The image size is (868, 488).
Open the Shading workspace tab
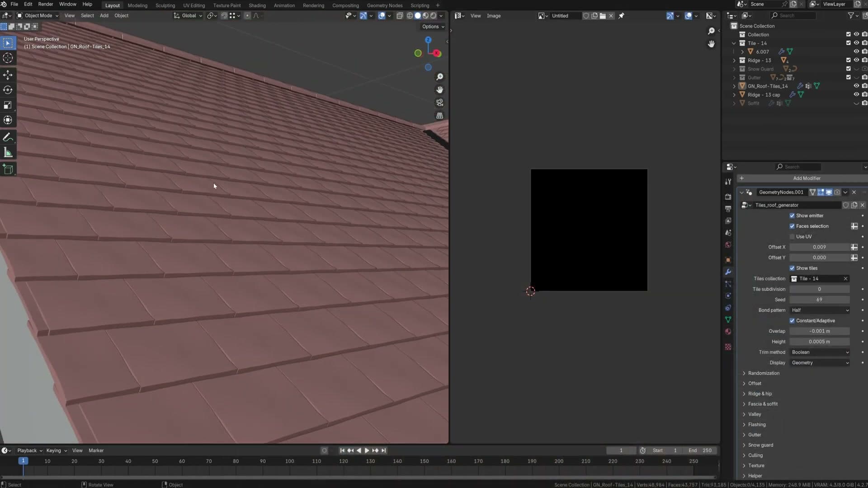257,5
